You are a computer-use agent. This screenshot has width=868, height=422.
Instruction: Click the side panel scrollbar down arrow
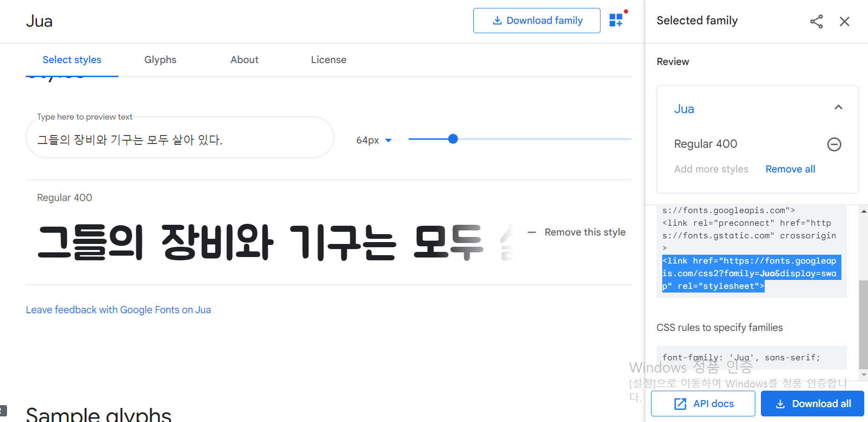click(x=864, y=375)
